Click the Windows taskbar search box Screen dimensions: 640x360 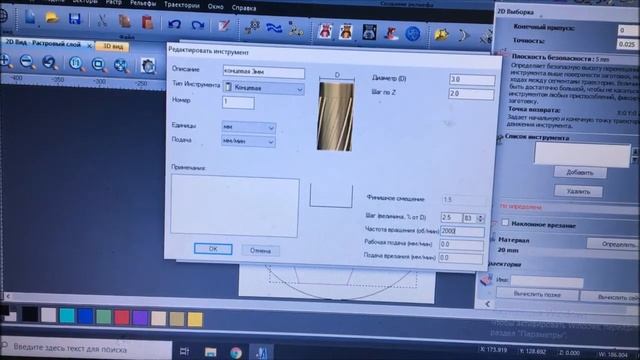(86, 349)
